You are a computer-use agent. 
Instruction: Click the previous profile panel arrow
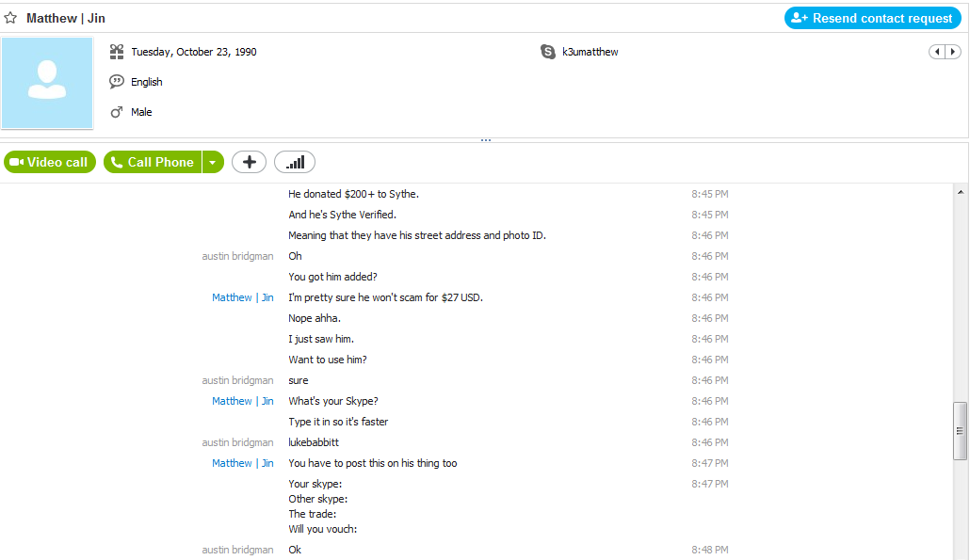pyautogui.click(x=937, y=52)
